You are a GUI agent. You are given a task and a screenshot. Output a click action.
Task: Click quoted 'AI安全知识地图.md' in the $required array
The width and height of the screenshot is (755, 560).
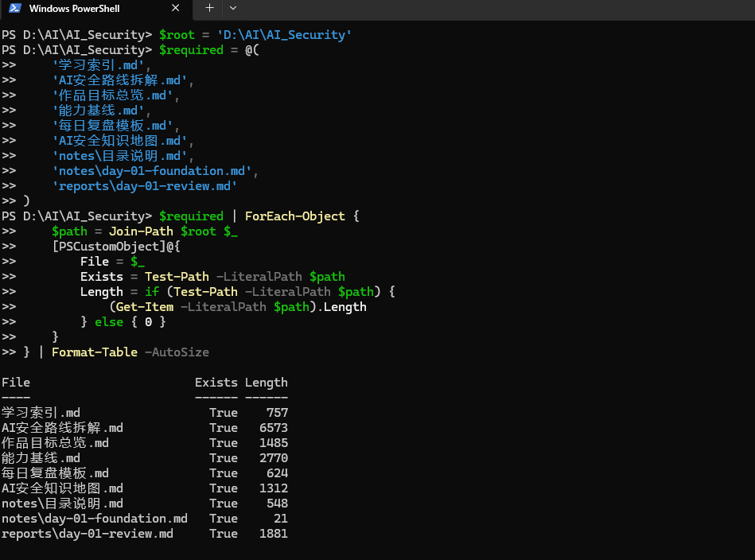tap(119, 141)
